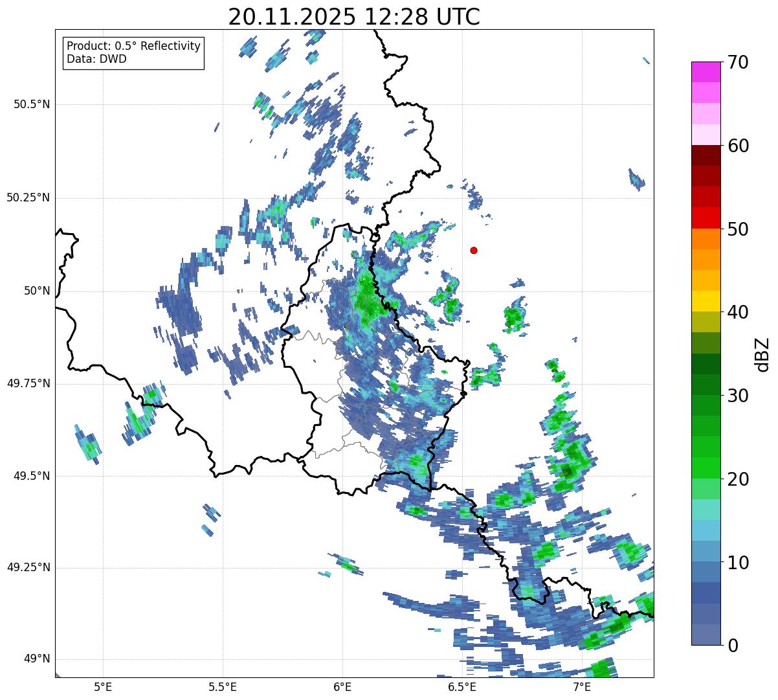Click the 5.5°E longitude label
Screen dimensions: 778x700
coord(223,686)
